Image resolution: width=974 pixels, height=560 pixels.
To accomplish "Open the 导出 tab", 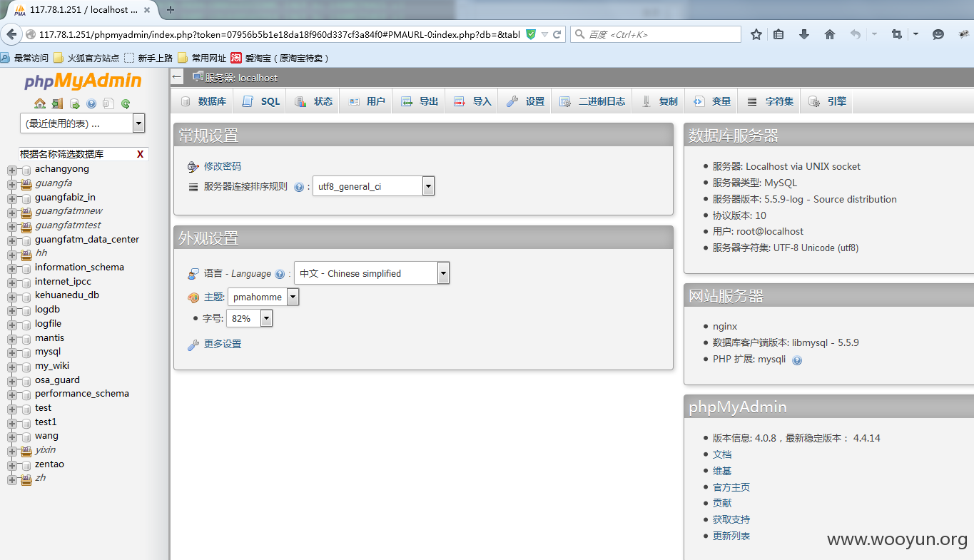I will click(419, 101).
